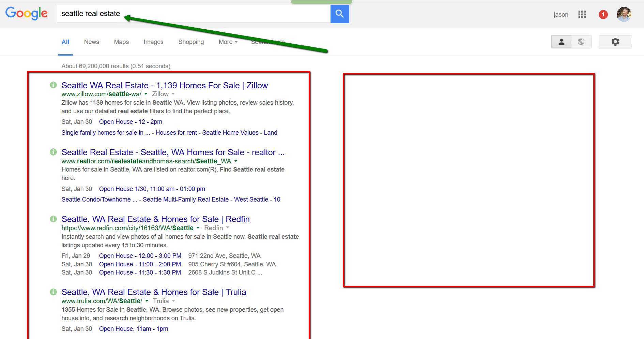Open the Land sitelink
Screen dimensions: 644x339
[x=271, y=133]
